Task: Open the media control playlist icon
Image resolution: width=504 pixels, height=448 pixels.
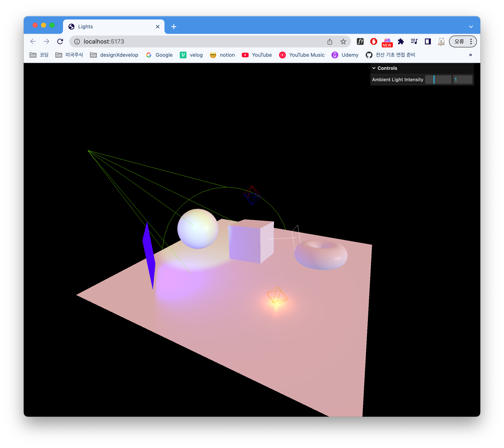Action: [x=414, y=41]
